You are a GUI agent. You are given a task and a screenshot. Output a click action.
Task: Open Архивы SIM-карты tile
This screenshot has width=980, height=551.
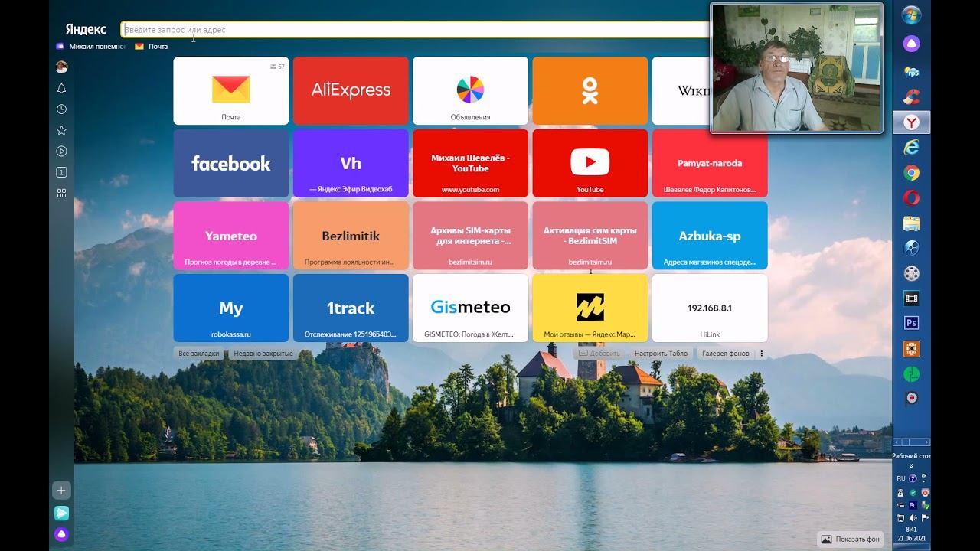tap(470, 236)
